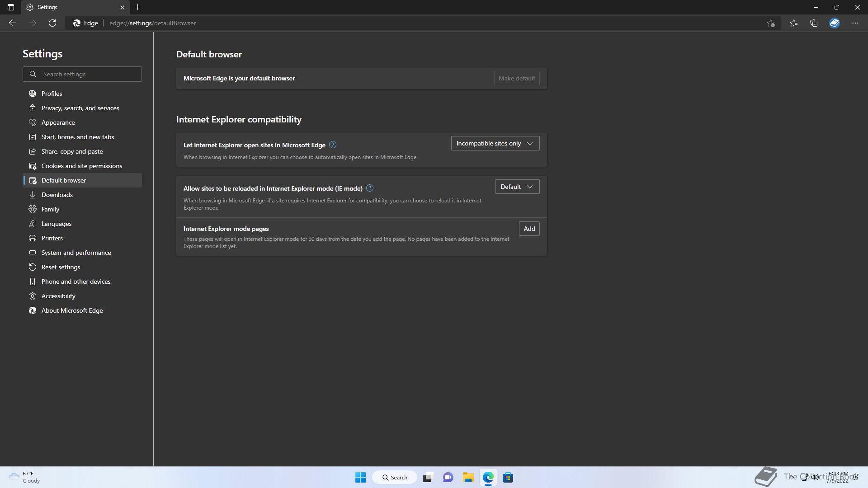Click the Make default button
The image size is (868, 488).
click(517, 78)
